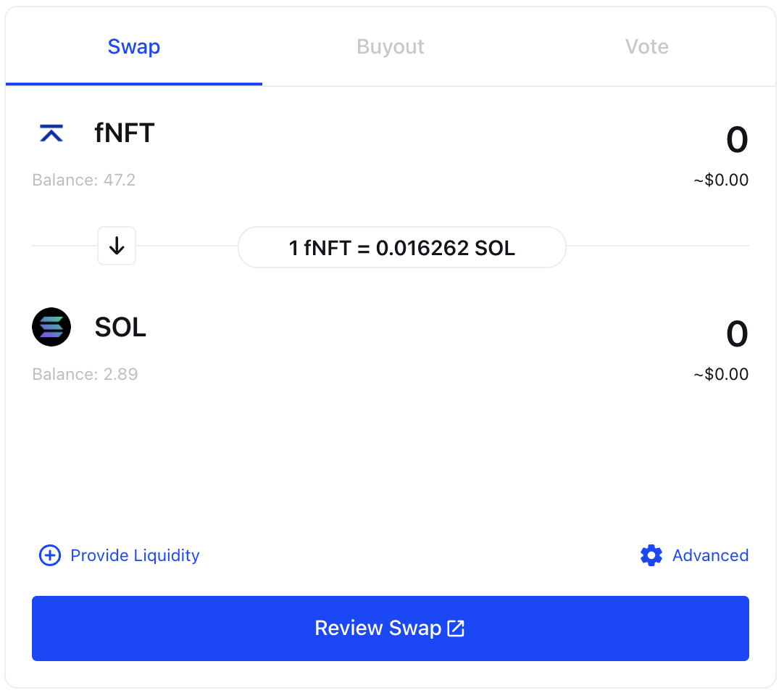Click the Review Swap button

[x=391, y=628]
